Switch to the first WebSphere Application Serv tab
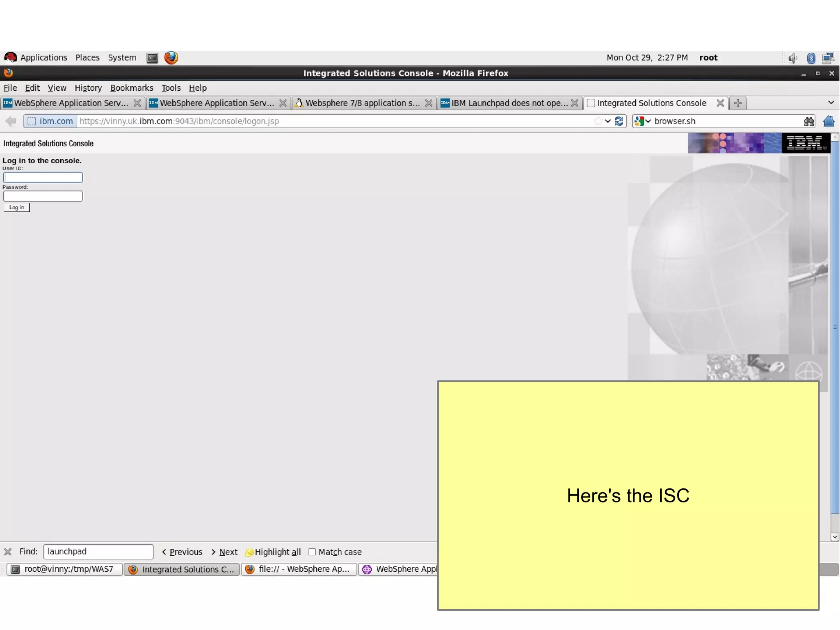This screenshot has width=840, height=630. pos(72,103)
